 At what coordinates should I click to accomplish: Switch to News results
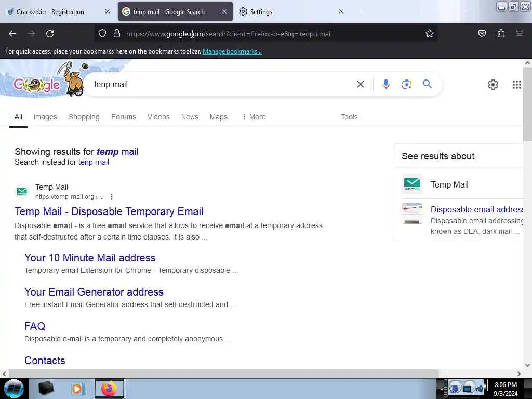(x=190, y=117)
